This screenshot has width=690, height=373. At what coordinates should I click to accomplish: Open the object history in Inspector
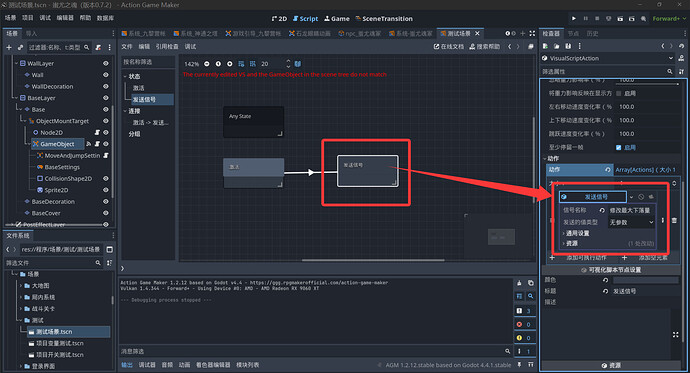[x=681, y=46]
